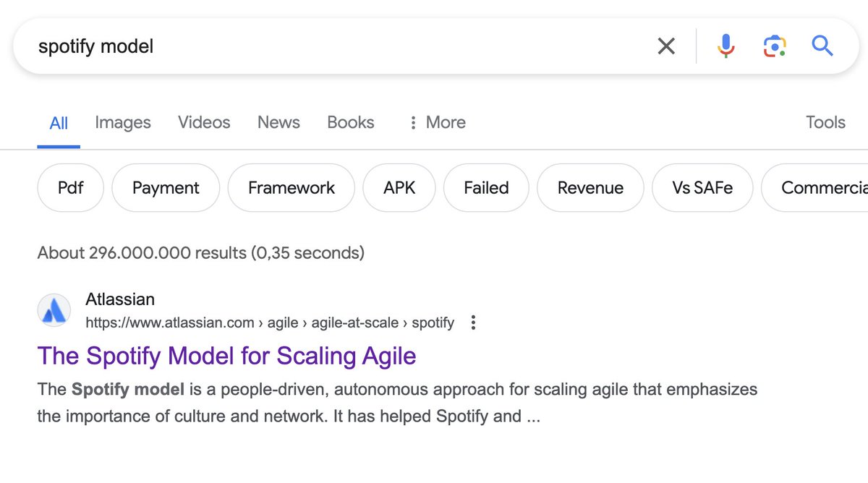
Task: Open the three-dot menu beside the Atlassian result
Action: (x=473, y=322)
